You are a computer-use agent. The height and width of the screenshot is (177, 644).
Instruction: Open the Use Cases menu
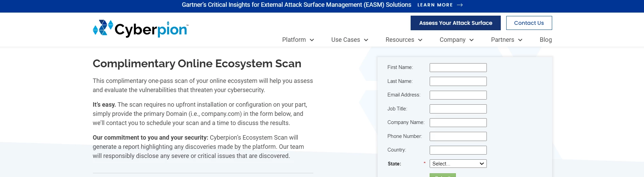coord(346,40)
